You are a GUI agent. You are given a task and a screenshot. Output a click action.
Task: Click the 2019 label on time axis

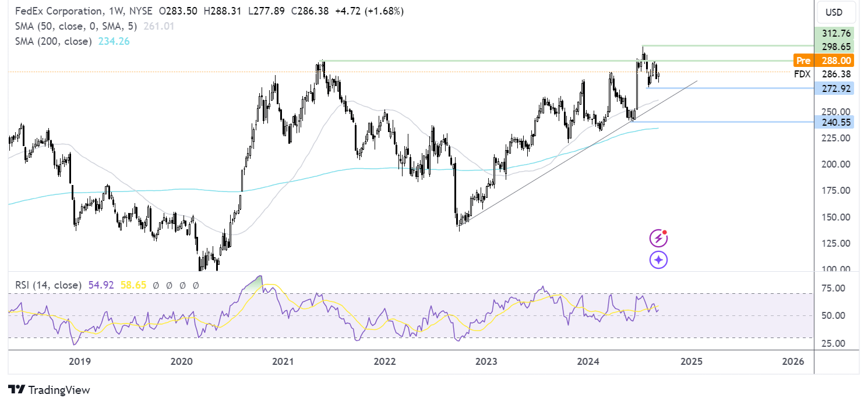(x=80, y=361)
